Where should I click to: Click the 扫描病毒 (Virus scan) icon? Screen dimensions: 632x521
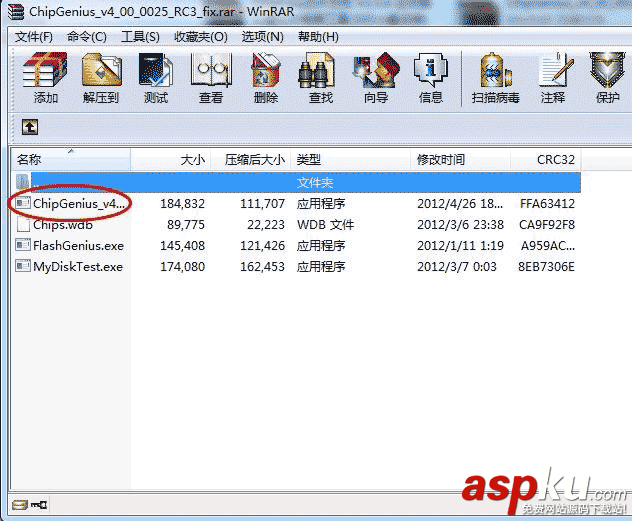(x=496, y=70)
